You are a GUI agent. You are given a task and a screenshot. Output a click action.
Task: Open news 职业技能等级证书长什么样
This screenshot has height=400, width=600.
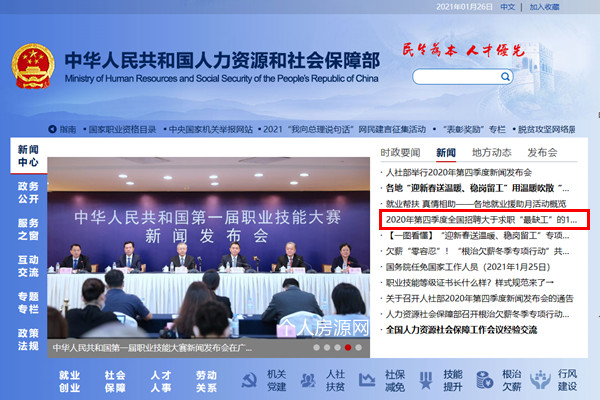pos(470,282)
